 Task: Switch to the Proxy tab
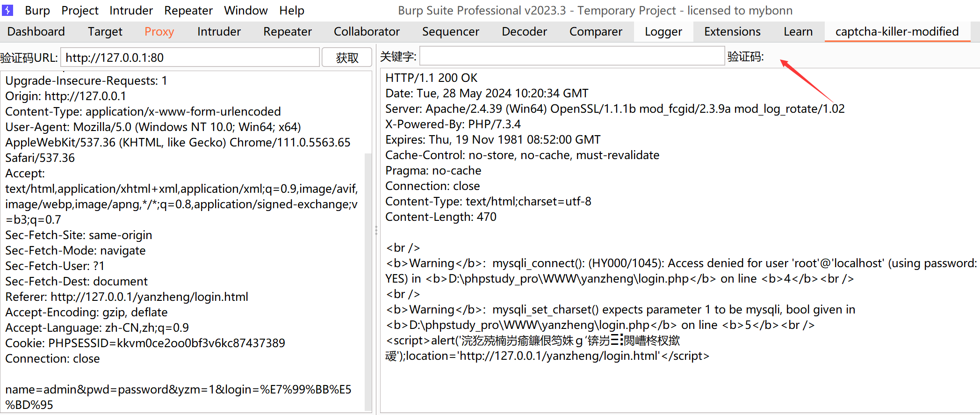(159, 31)
